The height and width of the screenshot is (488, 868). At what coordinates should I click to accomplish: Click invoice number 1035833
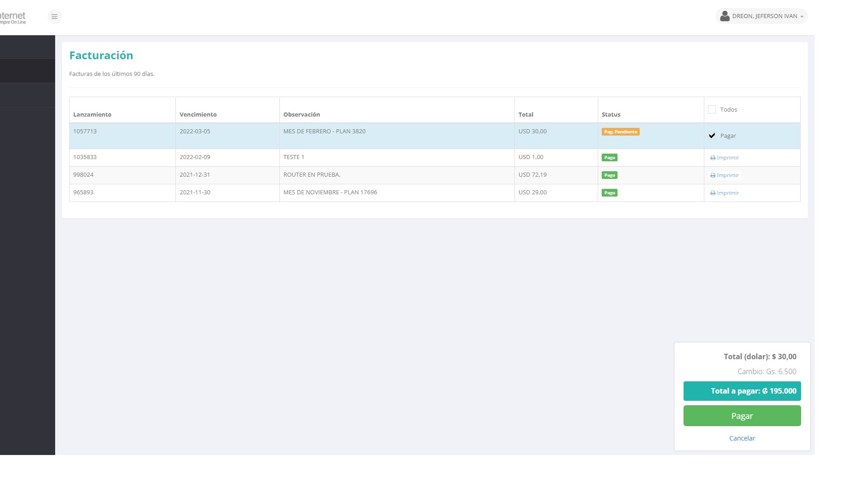point(85,157)
